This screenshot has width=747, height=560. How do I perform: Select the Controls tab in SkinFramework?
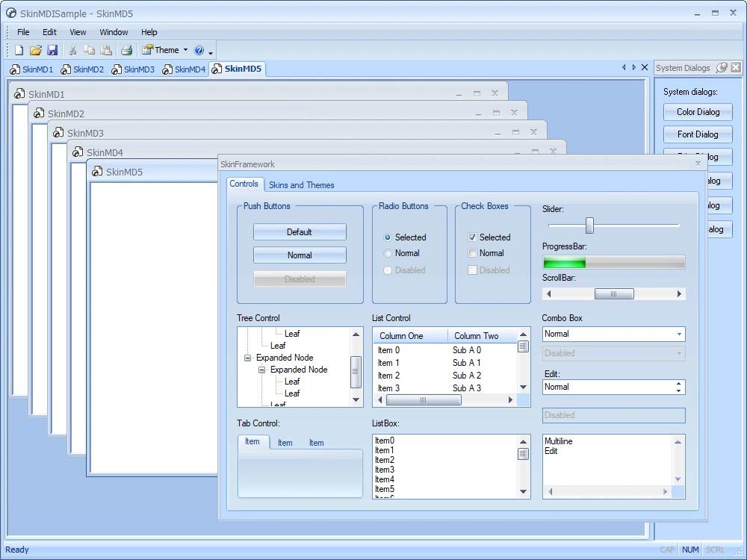tap(244, 184)
